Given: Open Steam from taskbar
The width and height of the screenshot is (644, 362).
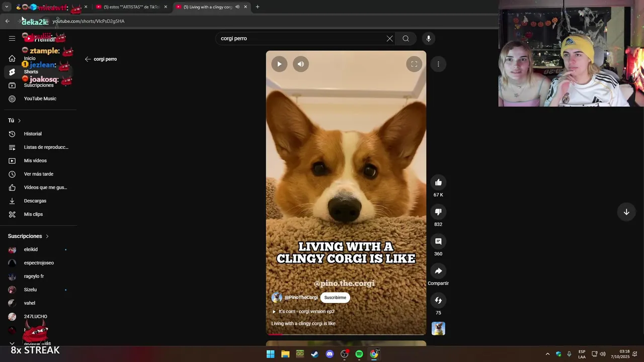Looking at the screenshot, I should point(314,354).
